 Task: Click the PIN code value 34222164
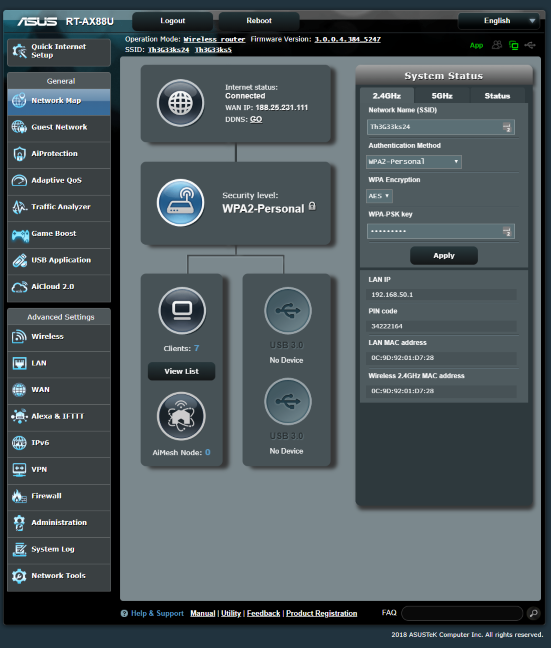386,326
